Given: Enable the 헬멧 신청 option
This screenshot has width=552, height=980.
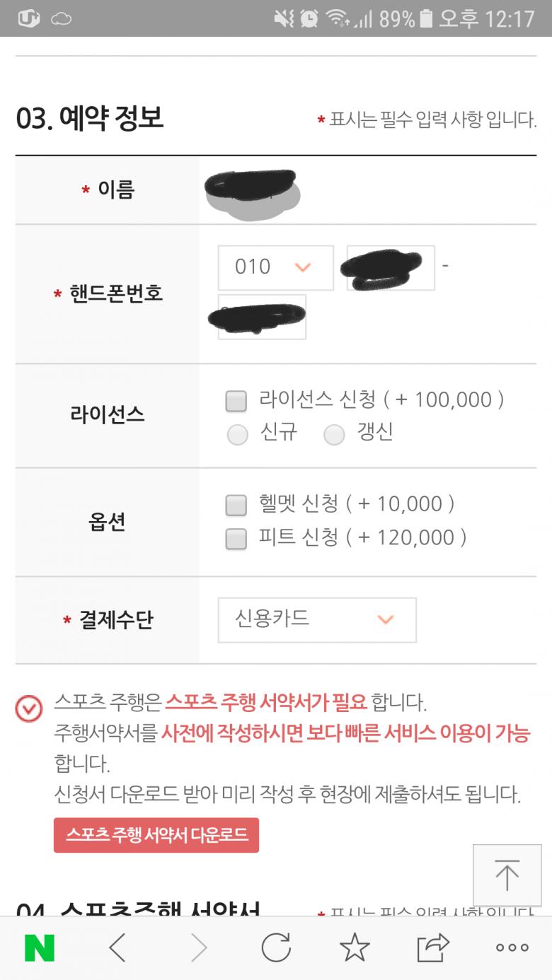Looking at the screenshot, I should 236,505.
